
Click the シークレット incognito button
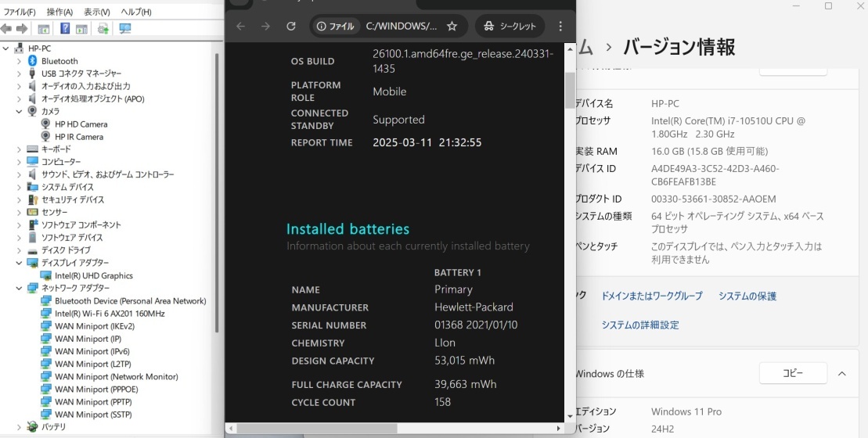tap(510, 26)
